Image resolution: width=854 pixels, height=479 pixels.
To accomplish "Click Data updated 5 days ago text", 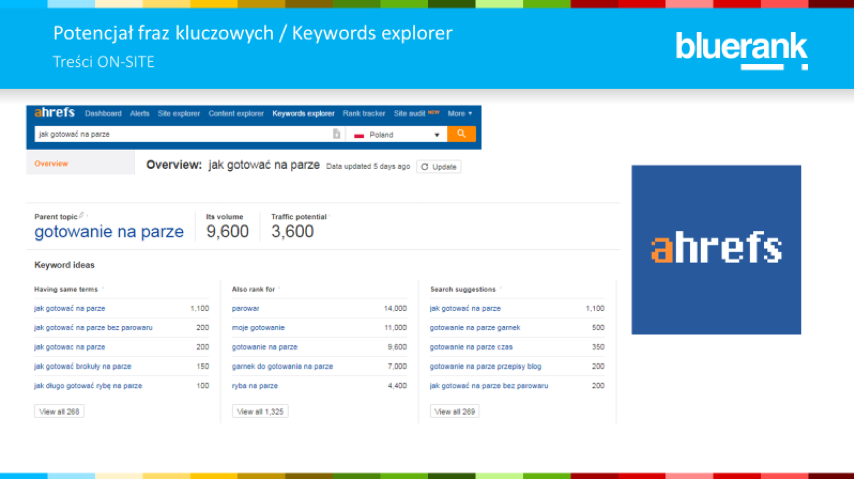I will (368, 166).
